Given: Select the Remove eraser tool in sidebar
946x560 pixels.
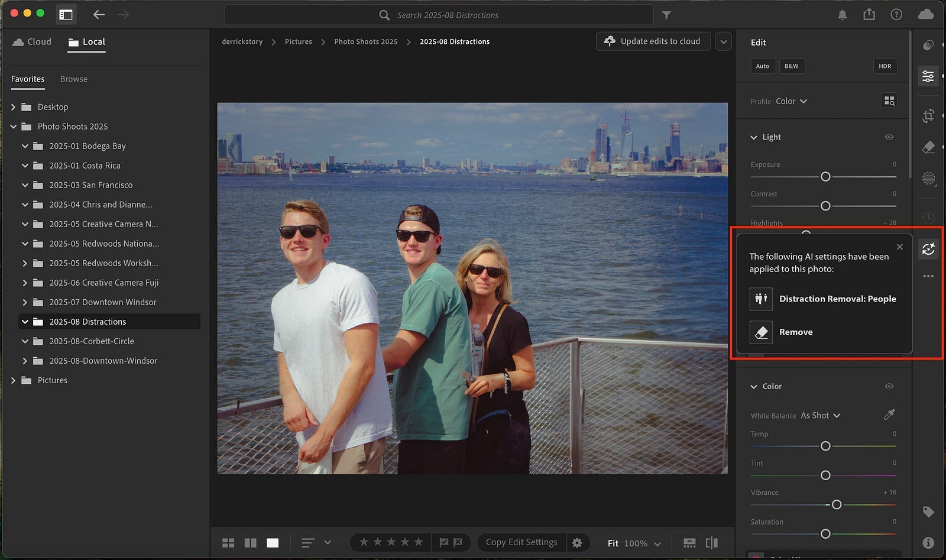Looking at the screenshot, I should coord(928,147).
